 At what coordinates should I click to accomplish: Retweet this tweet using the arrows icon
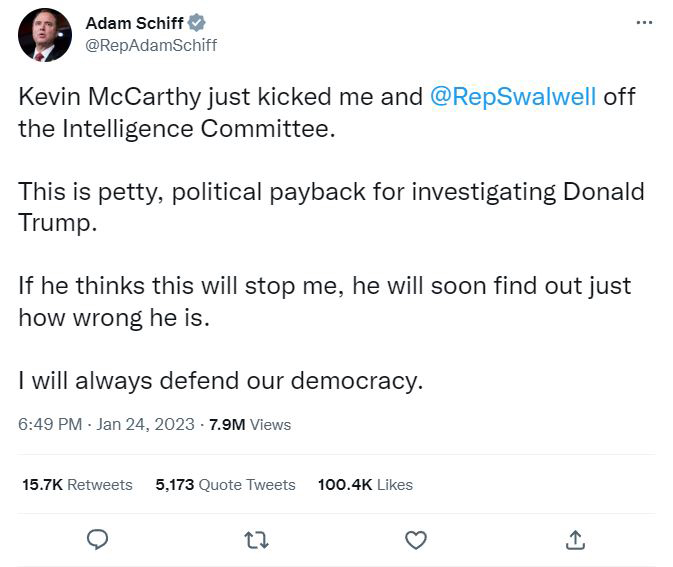pyautogui.click(x=256, y=540)
